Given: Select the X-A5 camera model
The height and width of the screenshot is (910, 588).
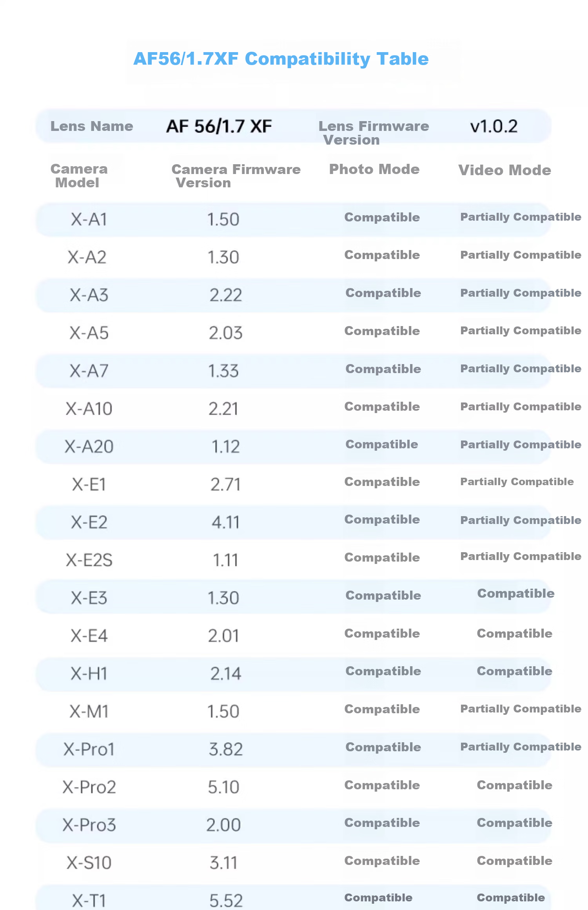Looking at the screenshot, I should (x=89, y=333).
